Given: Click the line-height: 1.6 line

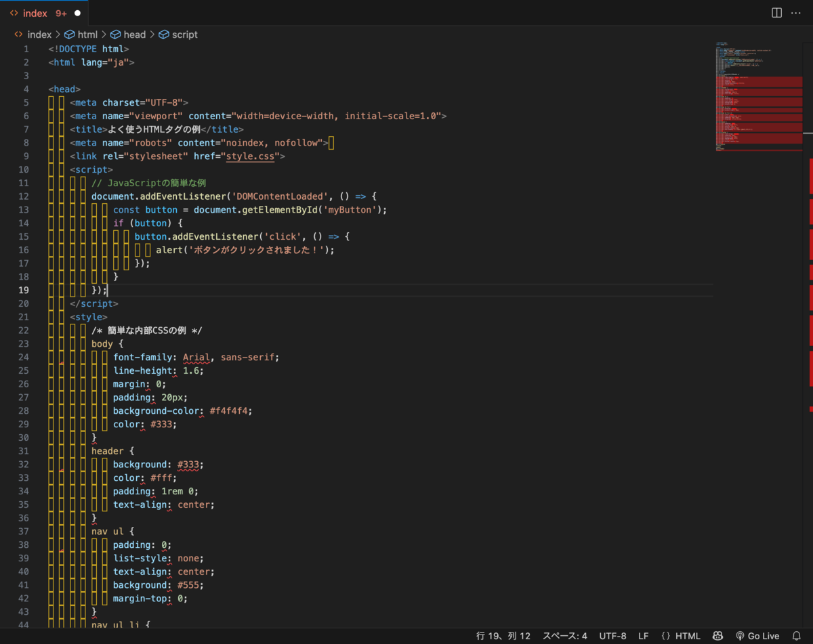Looking at the screenshot, I should click(159, 371).
